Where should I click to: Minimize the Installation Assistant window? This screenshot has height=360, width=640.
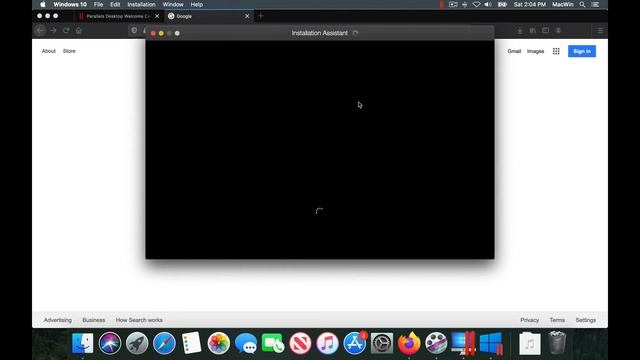(x=161, y=33)
